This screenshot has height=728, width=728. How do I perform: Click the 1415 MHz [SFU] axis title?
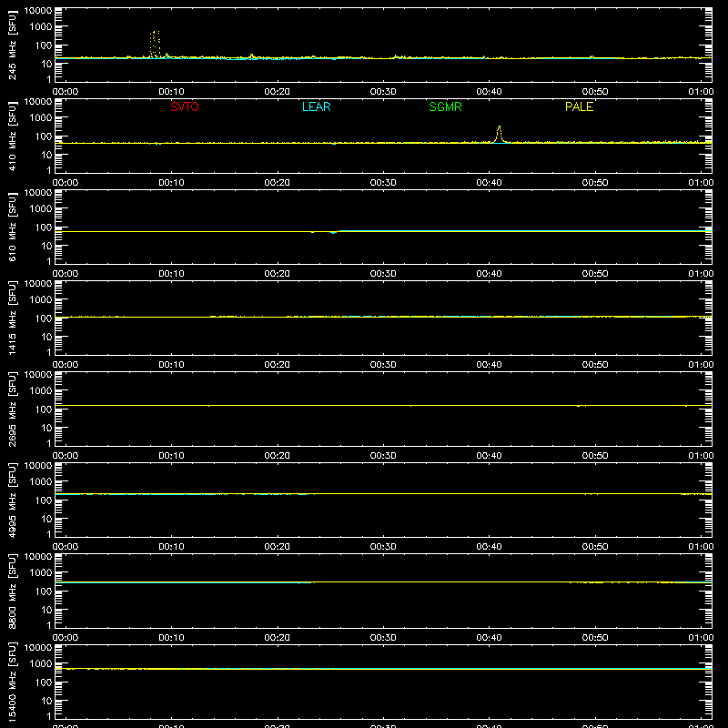[x=13, y=318]
